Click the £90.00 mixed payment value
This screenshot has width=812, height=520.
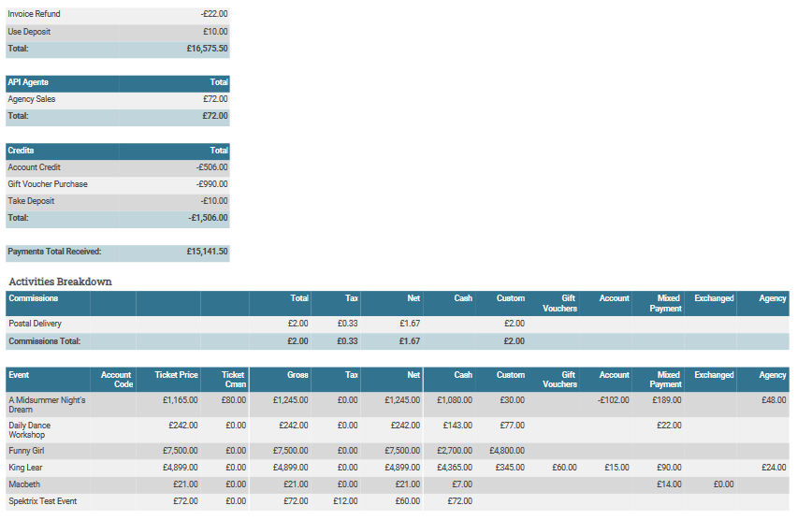click(x=669, y=468)
